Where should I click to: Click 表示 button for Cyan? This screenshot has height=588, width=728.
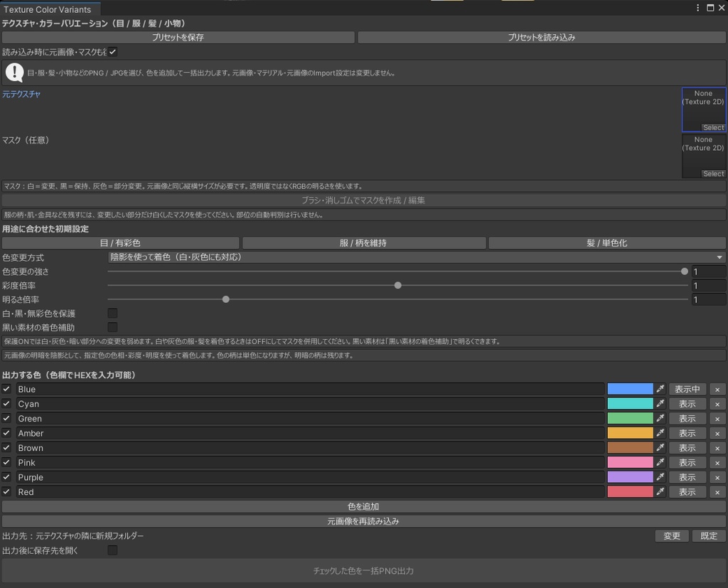(x=687, y=404)
